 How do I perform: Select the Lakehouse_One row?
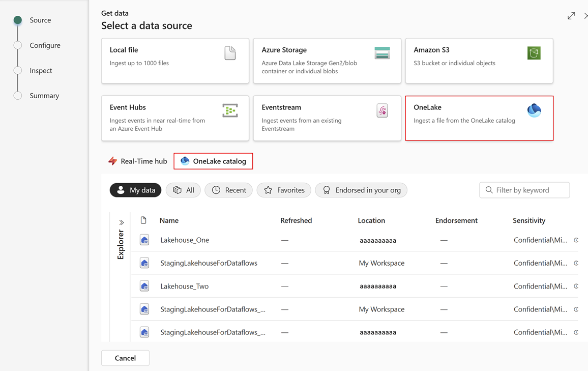pyautogui.click(x=355, y=240)
